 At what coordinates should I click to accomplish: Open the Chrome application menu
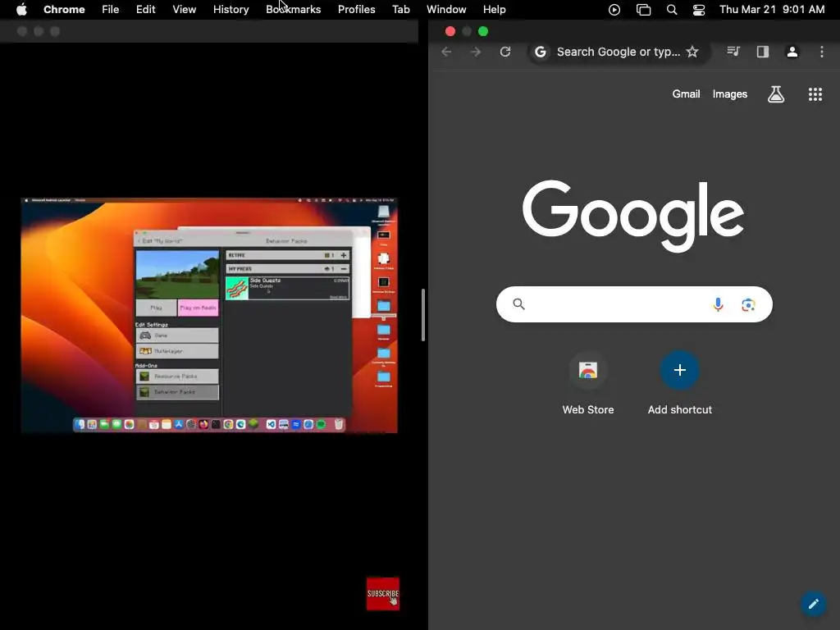tap(64, 9)
